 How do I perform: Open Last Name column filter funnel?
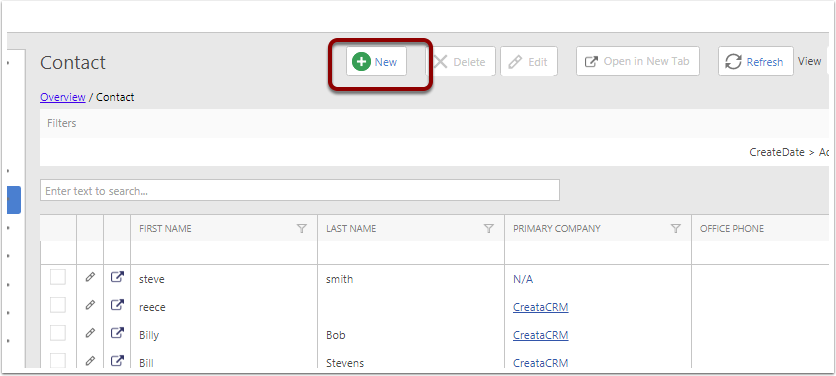tap(488, 228)
